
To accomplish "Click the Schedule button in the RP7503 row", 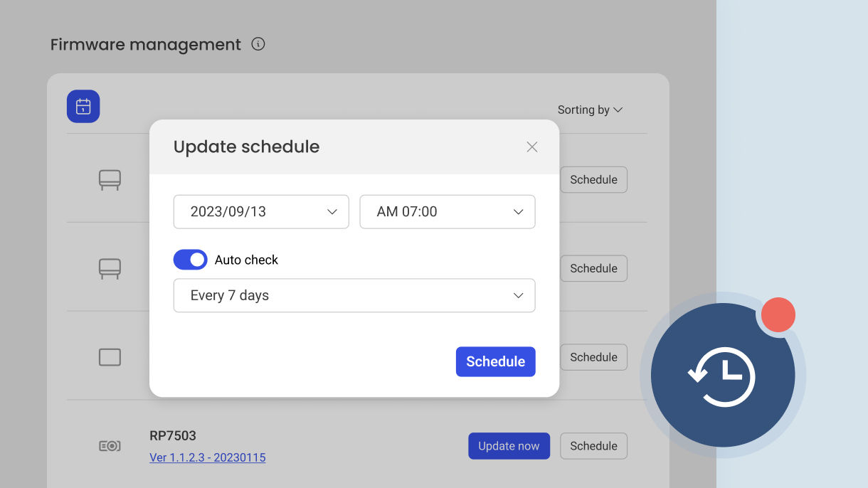I will (593, 446).
